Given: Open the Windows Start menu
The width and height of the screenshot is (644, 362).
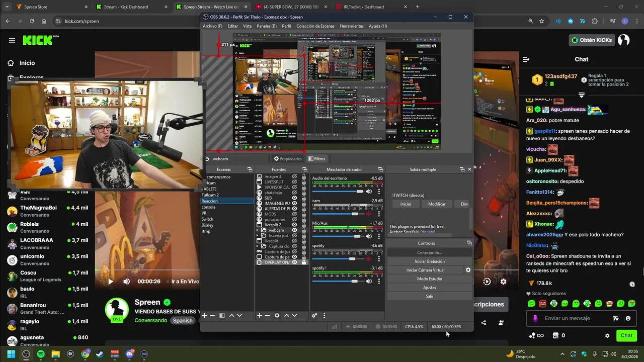Looking at the screenshot, I should coord(11,354).
